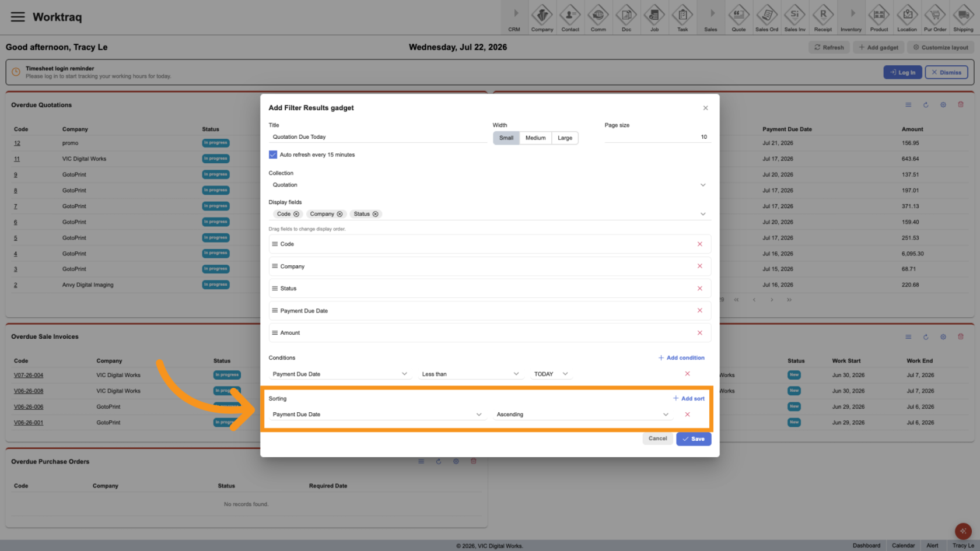The image size is (980, 551).
Task: Remove the Company field row
Action: tap(699, 266)
